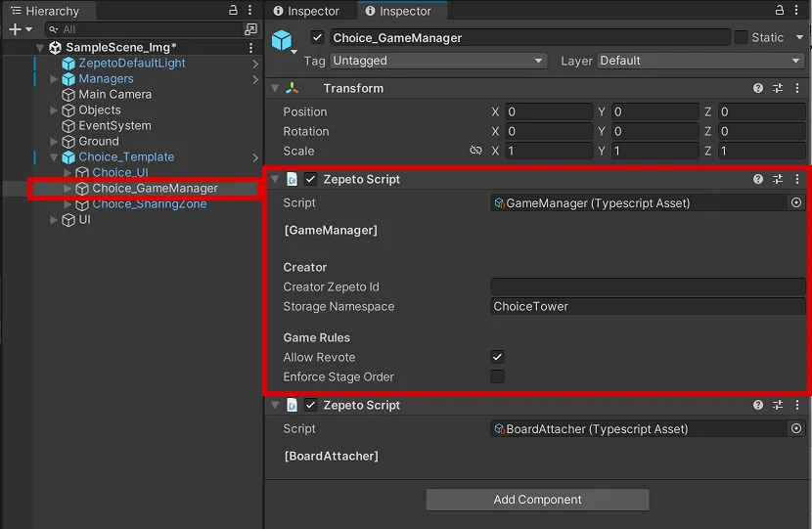Select Choice_GameManager in Hierarchy
The height and width of the screenshot is (529, 812).
(155, 189)
